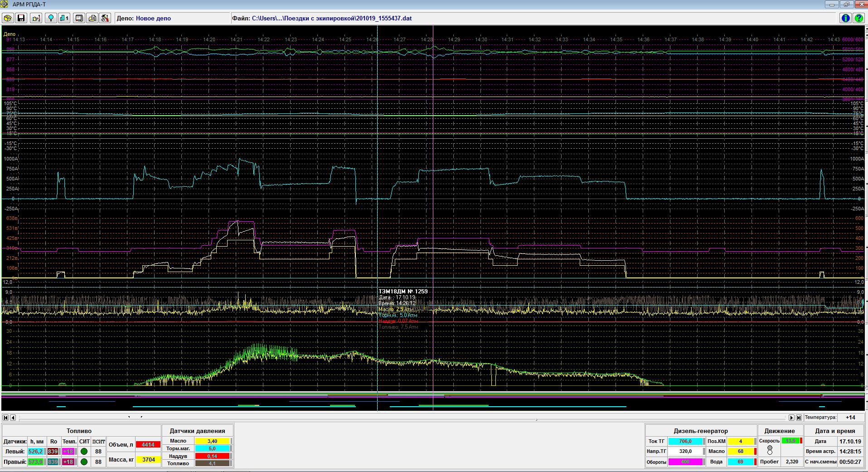
Task: Click the pointing hand toolbar icon
Action: pyautogui.click(x=36, y=18)
